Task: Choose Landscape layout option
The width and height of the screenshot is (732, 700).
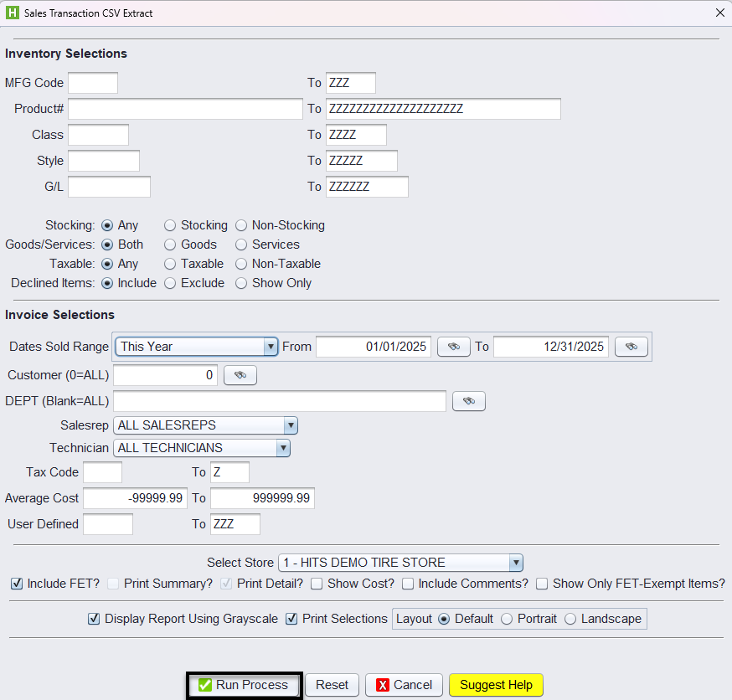Action: point(570,619)
